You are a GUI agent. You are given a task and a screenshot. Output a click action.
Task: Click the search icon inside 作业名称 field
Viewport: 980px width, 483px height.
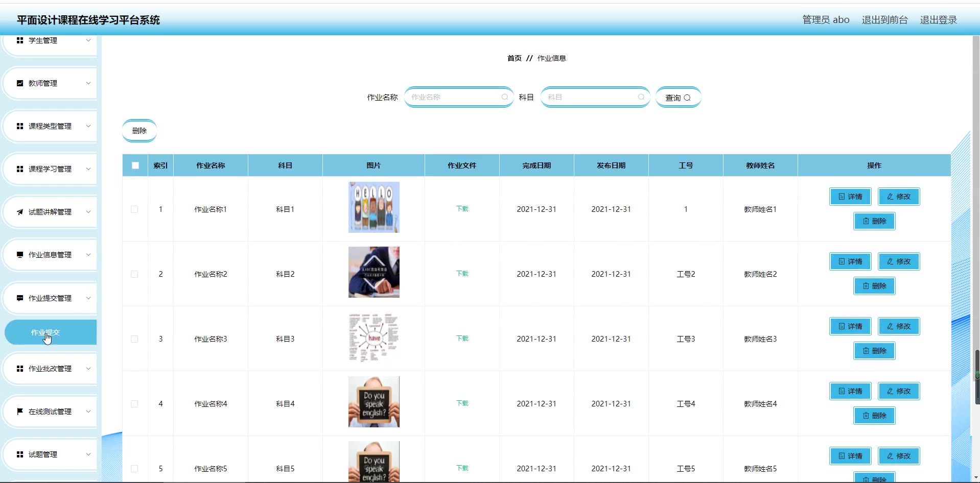point(505,97)
